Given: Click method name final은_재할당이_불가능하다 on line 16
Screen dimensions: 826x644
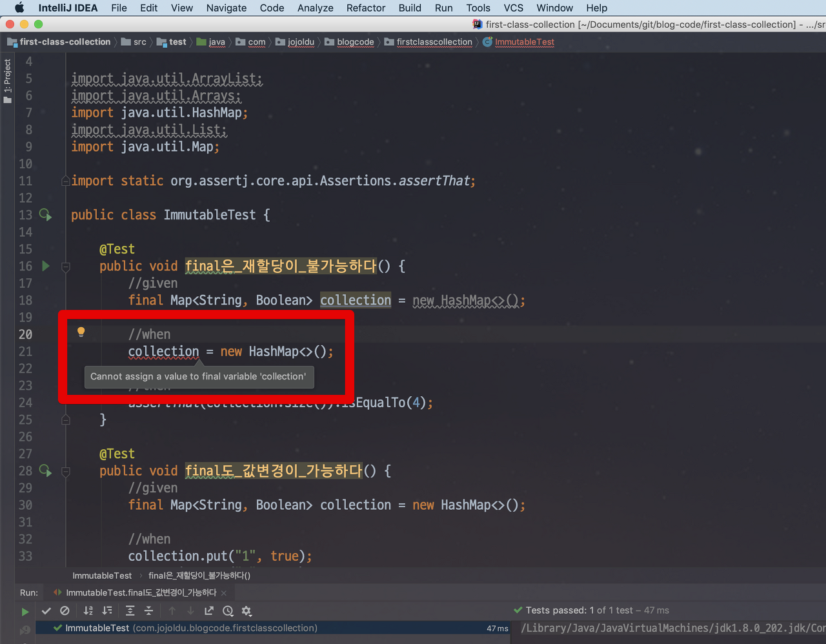Looking at the screenshot, I should click(281, 266).
